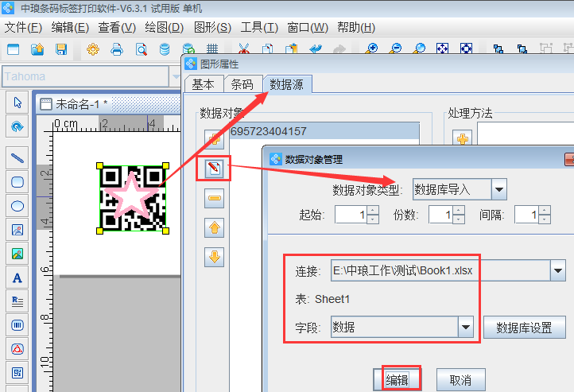Expand the 字段 field dropdown
574x392 pixels.
coord(466,327)
